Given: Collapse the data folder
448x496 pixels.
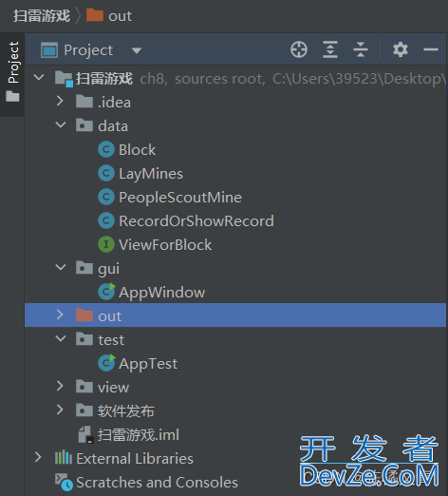Looking at the screenshot, I should pos(61,124).
